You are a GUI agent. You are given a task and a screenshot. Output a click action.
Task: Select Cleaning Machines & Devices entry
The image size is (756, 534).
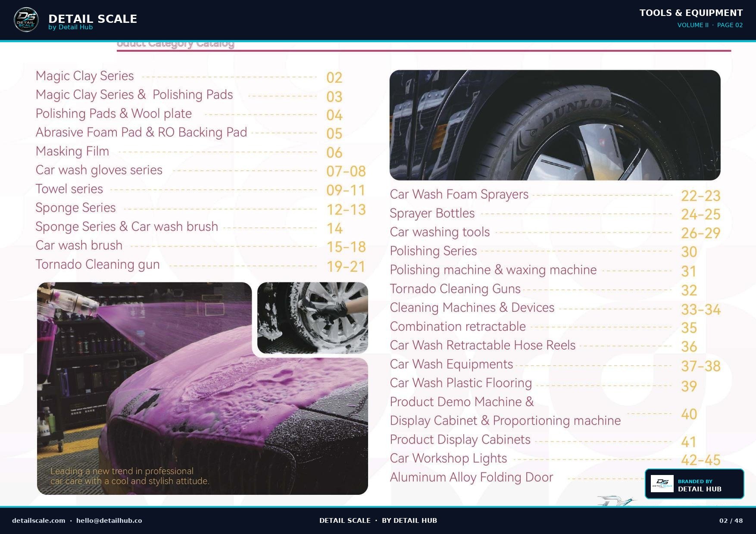click(x=472, y=307)
